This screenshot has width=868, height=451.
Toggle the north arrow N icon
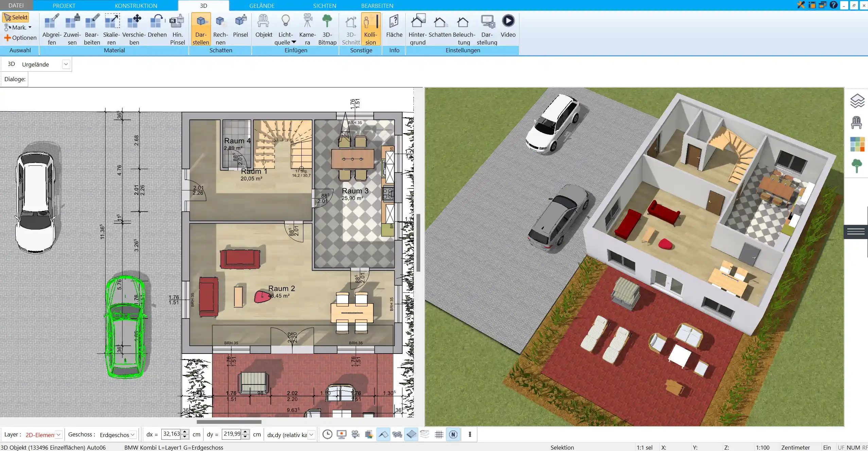453,434
